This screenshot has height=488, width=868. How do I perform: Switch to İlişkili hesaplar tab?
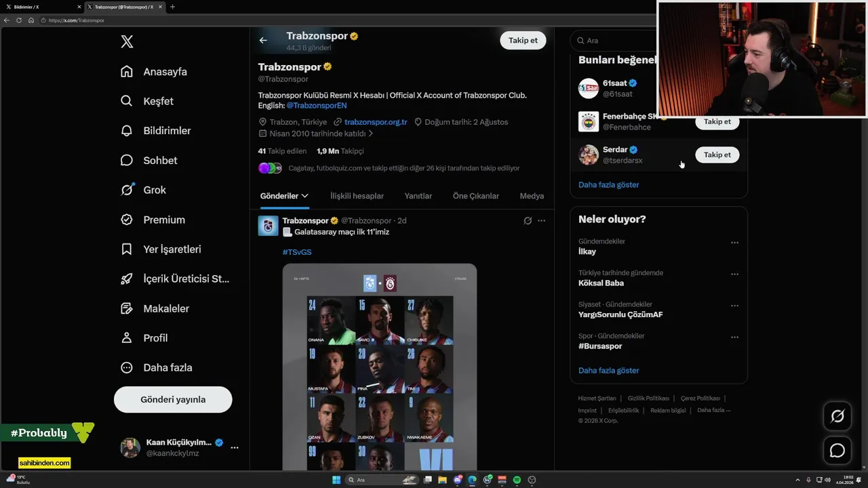tap(357, 196)
